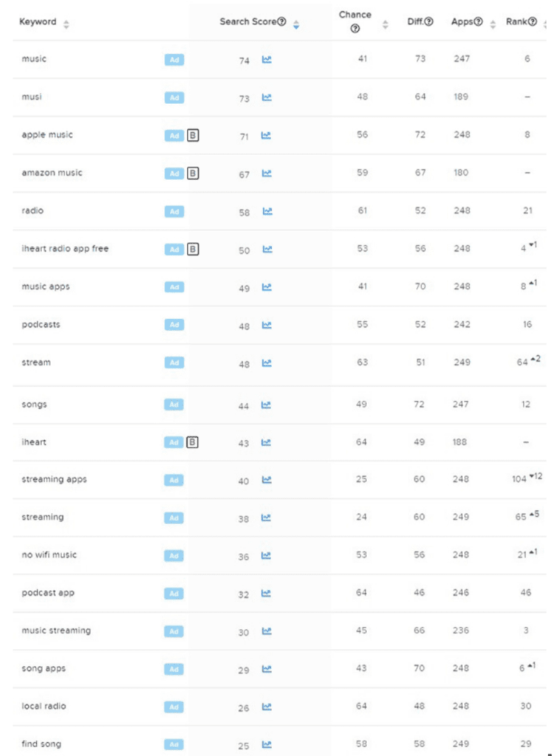Sort table by Keyword column arrows
The width and height of the screenshot is (554, 756).
(66, 24)
